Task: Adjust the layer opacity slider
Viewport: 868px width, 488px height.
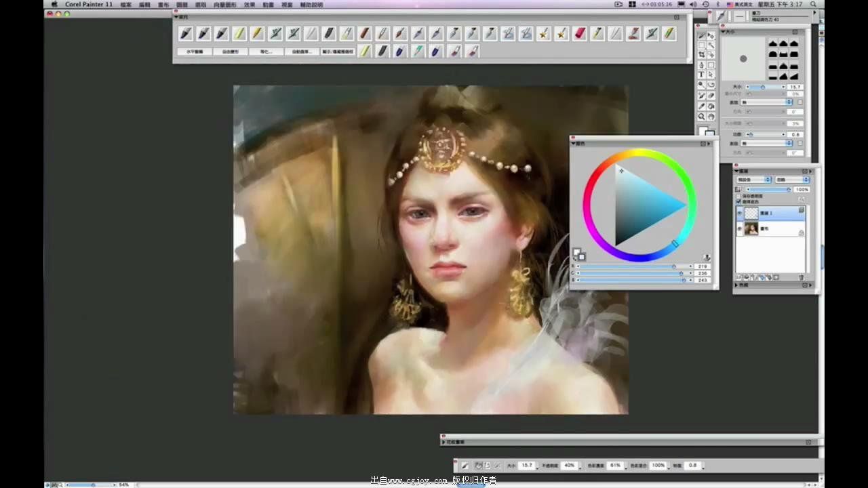Action: point(768,190)
